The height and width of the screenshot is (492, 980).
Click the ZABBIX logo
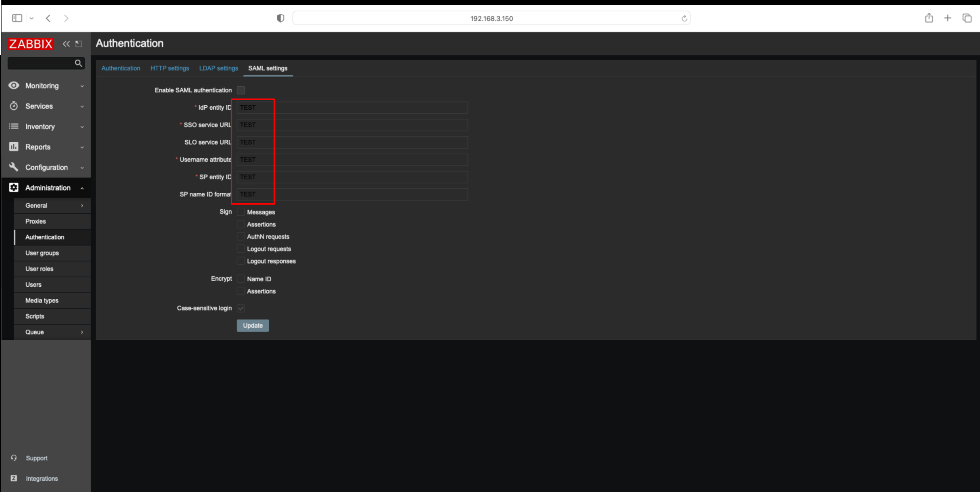[31, 44]
